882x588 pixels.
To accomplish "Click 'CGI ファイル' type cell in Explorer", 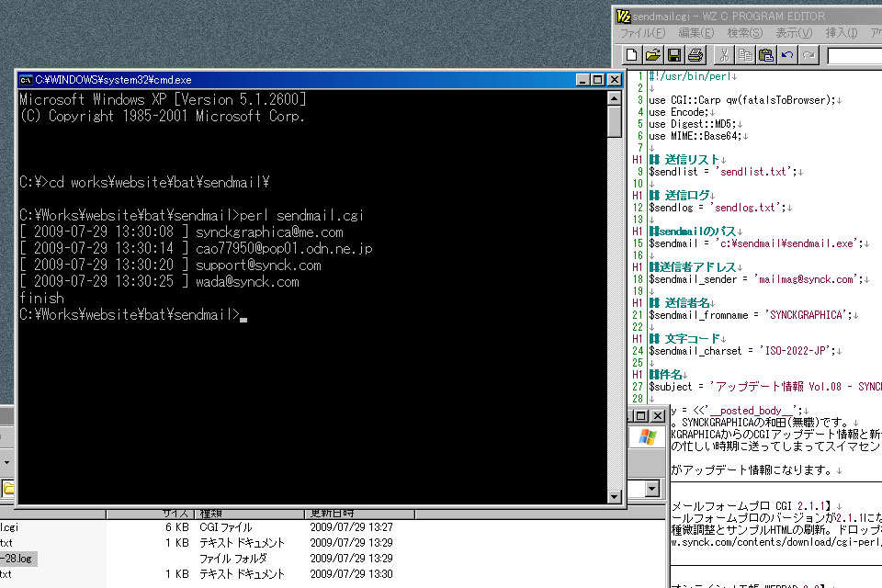I will click(226, 527).
